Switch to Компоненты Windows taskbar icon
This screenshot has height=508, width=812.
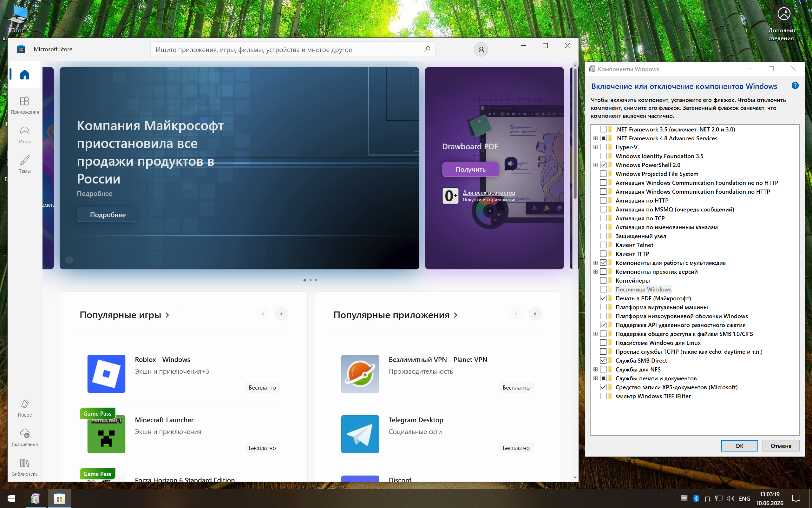point(35,498)
